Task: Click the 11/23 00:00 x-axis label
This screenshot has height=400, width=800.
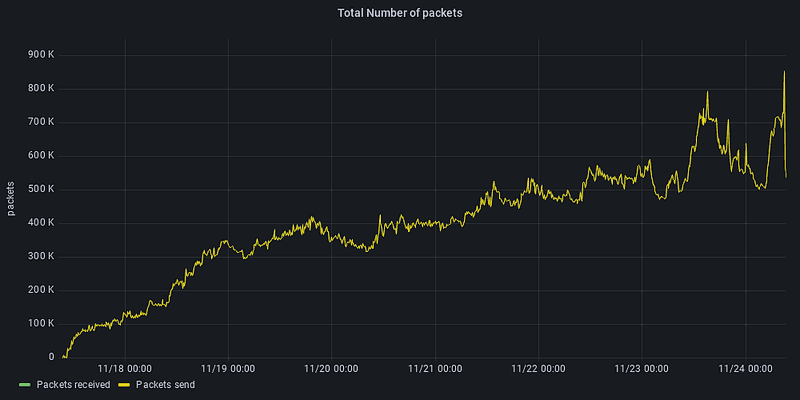Action: tap(640, 369)
